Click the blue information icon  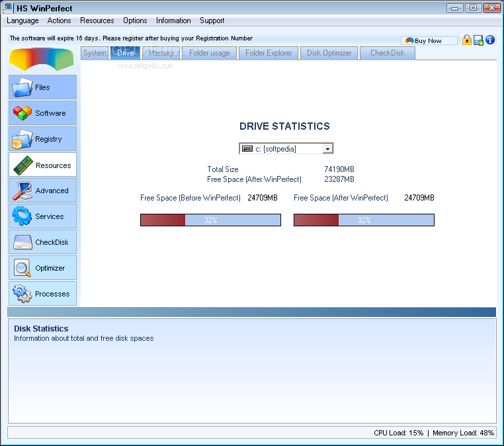(490, 40)
